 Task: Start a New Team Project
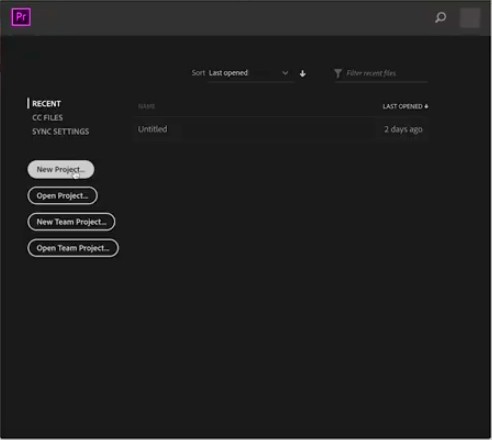(71, 222)
